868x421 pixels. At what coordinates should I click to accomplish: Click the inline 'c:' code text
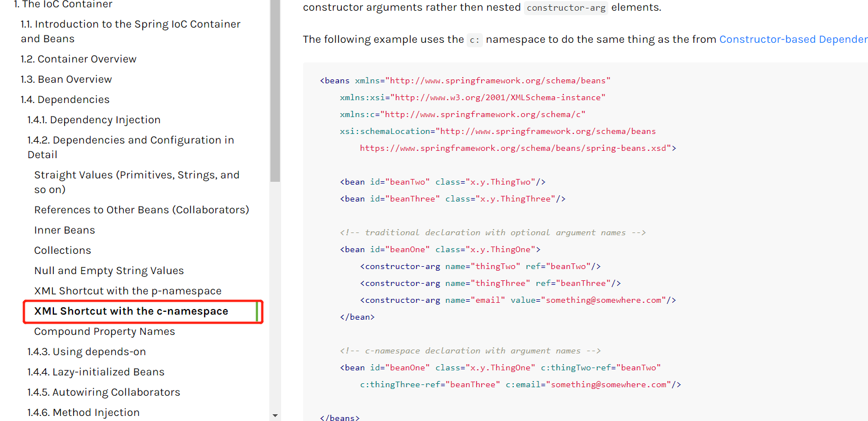pyautogui.click(x=475, y=39)
